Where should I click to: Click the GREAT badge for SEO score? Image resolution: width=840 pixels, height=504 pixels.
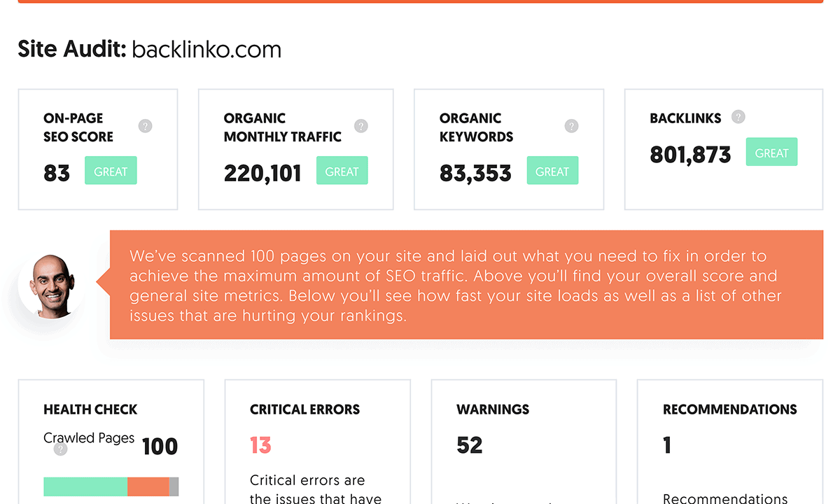[111, 171]
